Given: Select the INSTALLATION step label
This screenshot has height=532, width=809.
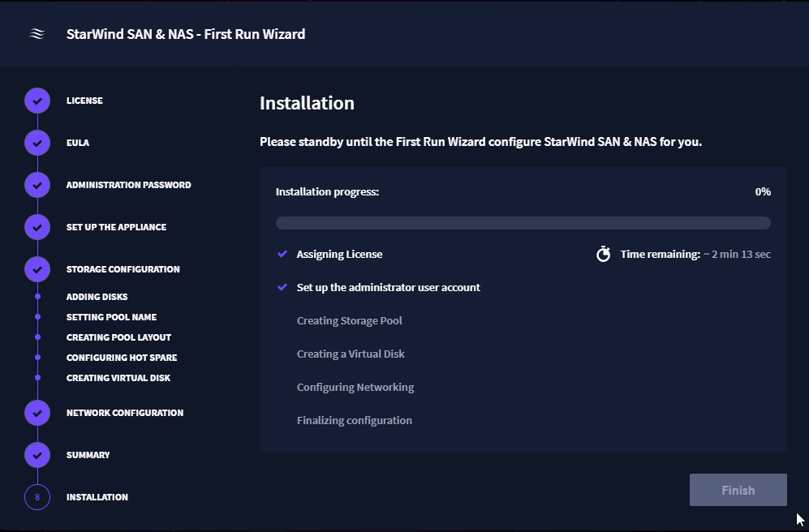Looking at the screenshot, I should pos(97,497).
